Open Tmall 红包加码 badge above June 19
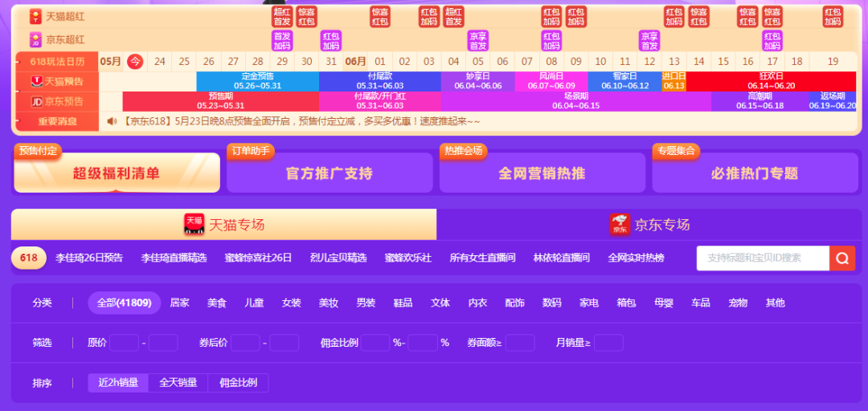This screenshot has height=411, width=868. point(833,17)
